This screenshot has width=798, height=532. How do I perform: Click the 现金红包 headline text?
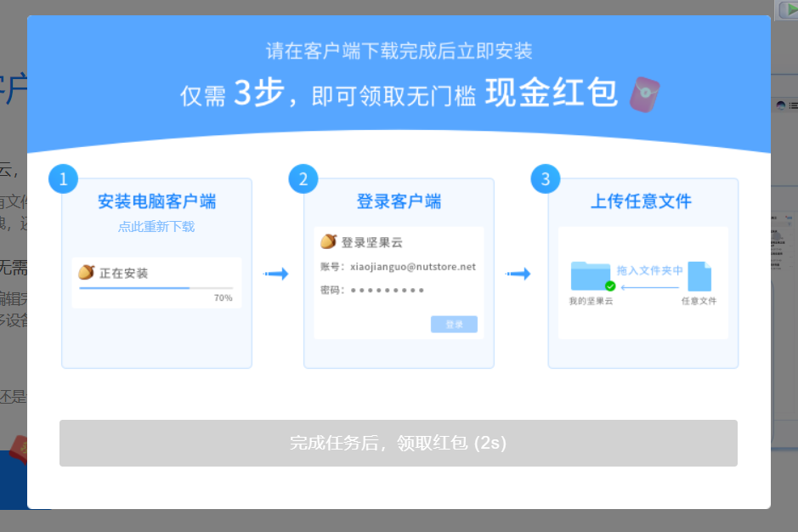point(552,93)
